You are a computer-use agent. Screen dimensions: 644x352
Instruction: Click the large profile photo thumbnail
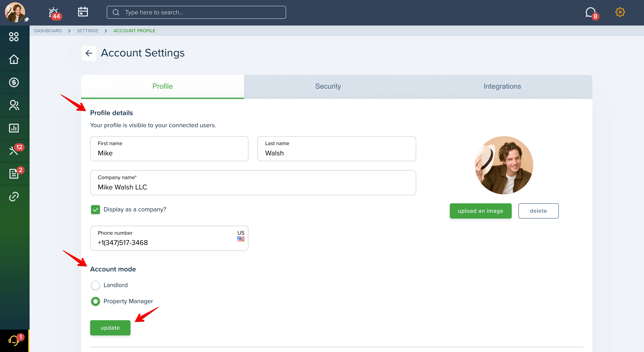pos(504,165)
